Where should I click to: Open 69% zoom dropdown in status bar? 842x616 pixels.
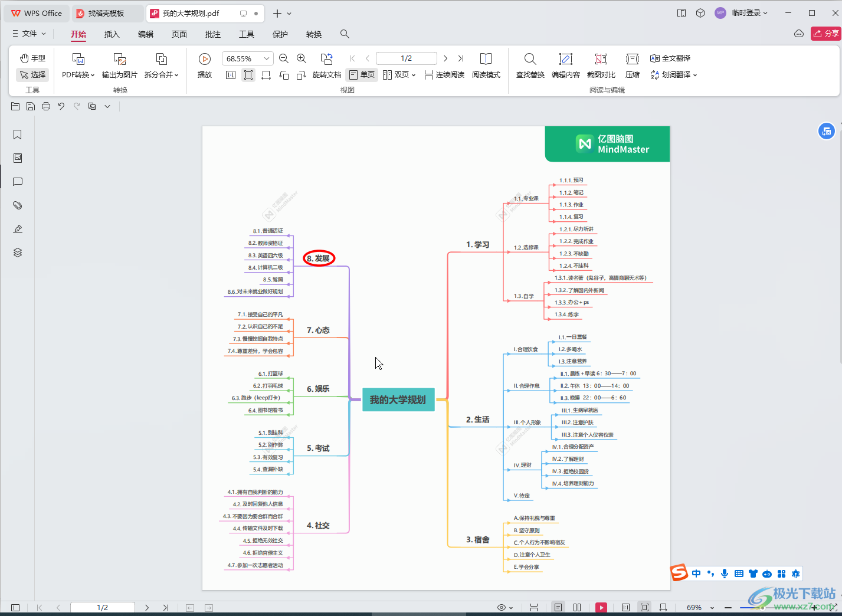pos(700,607)
